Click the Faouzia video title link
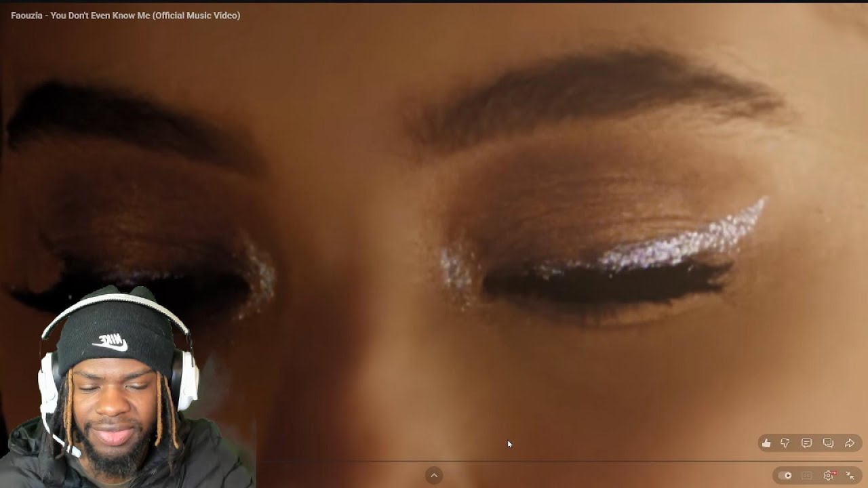The width and height of the screenshot is (868, 488). click(125, 16)
